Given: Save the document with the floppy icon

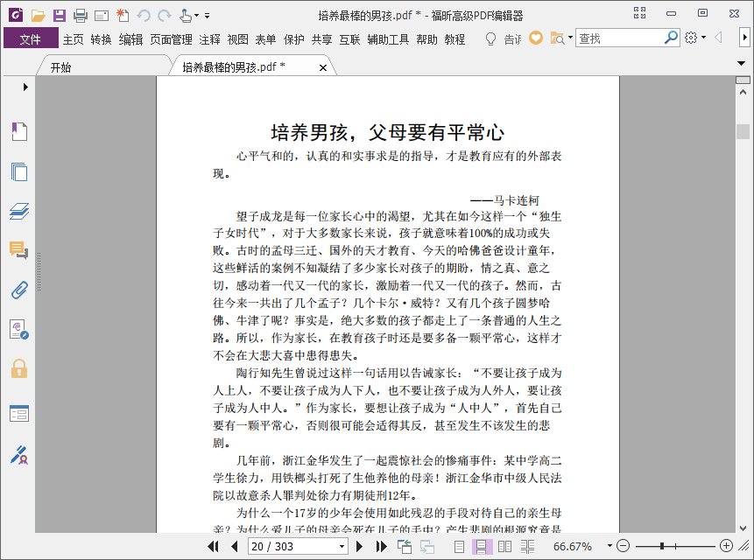Looking at the screenshot, I should point(60,16).
